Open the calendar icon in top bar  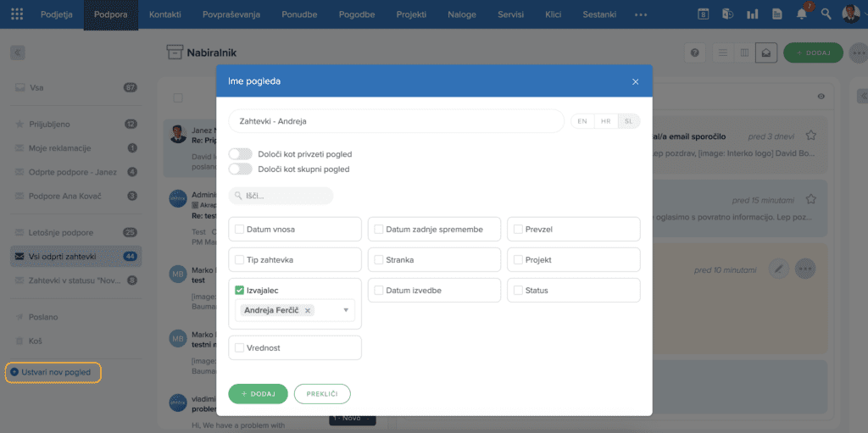pyautogui.click(x=703, y=14)
